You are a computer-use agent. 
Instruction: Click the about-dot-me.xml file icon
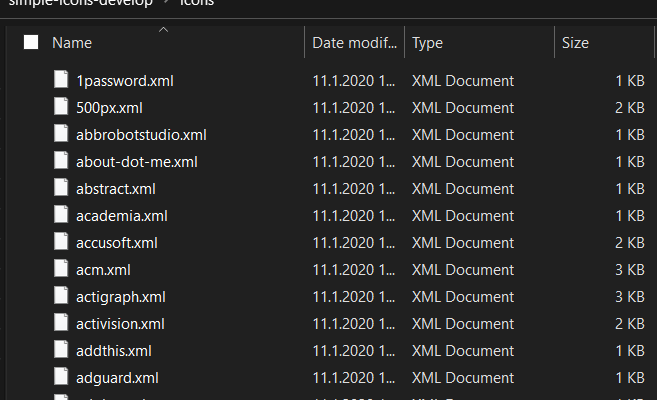(x=61, y=161)
